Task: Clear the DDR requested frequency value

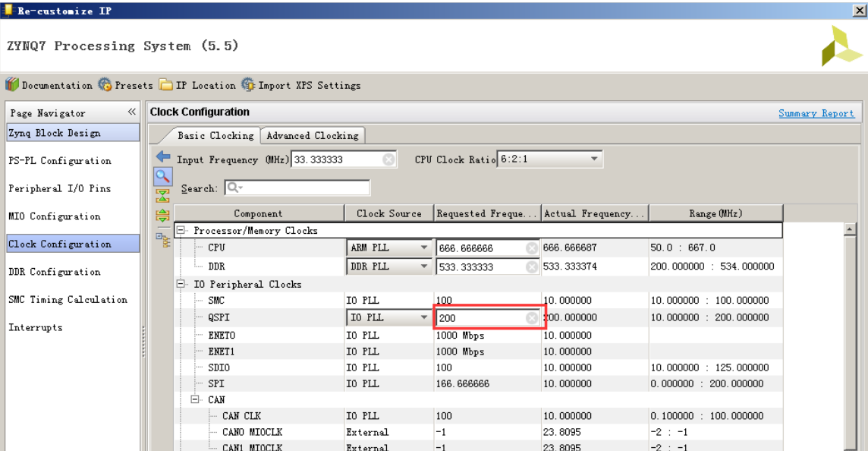Action: 531,267
